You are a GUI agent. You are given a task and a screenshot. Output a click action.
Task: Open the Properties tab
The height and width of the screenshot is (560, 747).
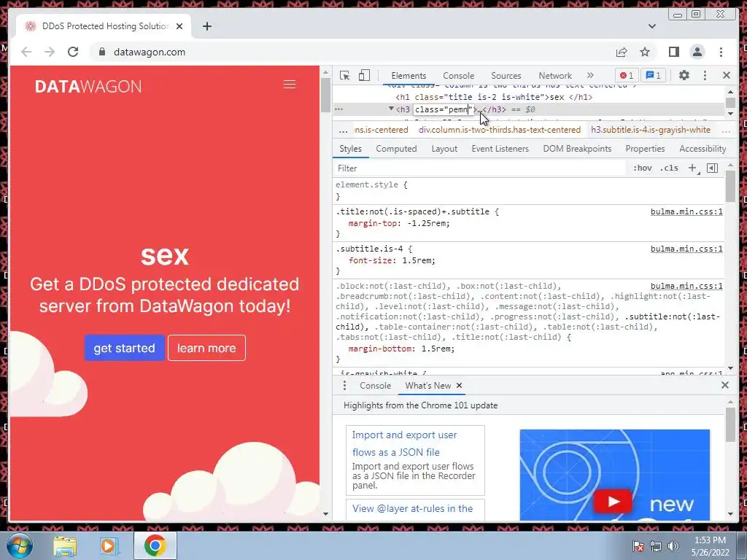[x=645, y=149]
